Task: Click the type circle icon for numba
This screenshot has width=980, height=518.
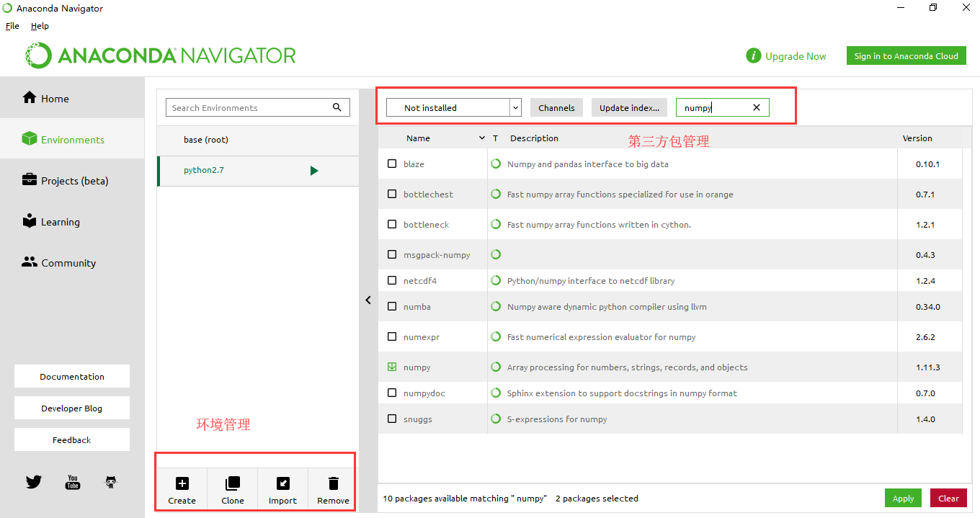Action: coord(496,306)
